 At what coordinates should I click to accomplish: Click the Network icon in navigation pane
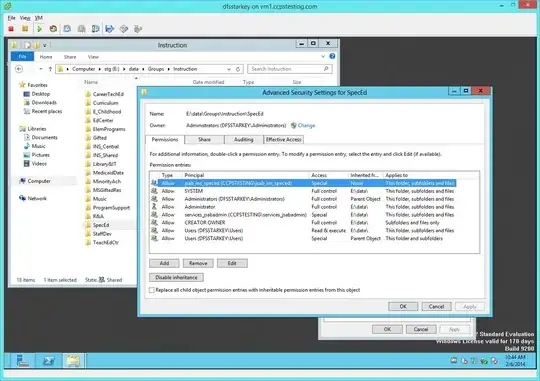click(x=22, y=198)
